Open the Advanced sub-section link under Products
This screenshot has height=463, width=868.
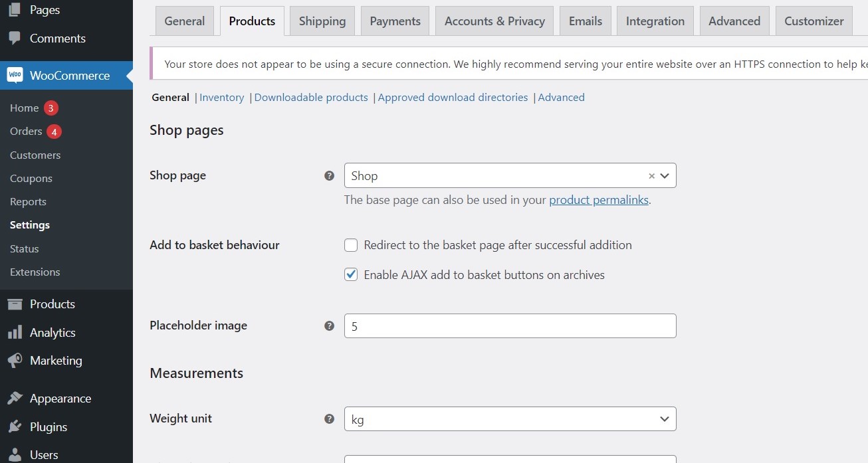[x=562, y=98]
